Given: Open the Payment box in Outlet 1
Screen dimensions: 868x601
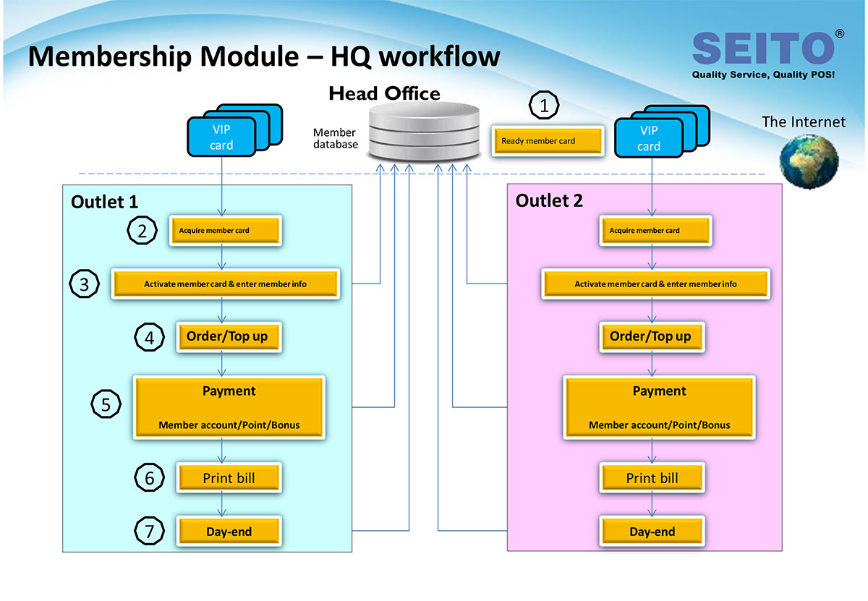Looking at the screenshot, I should tap(229, 406).
